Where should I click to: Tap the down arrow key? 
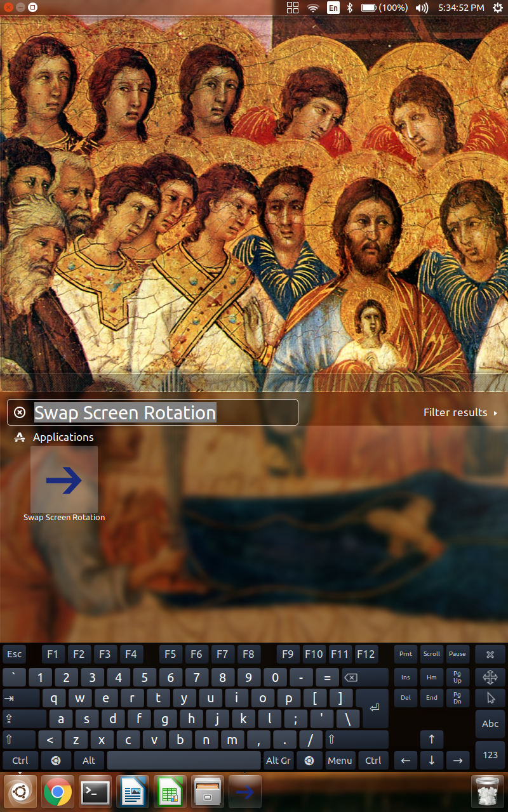point(432,761)
